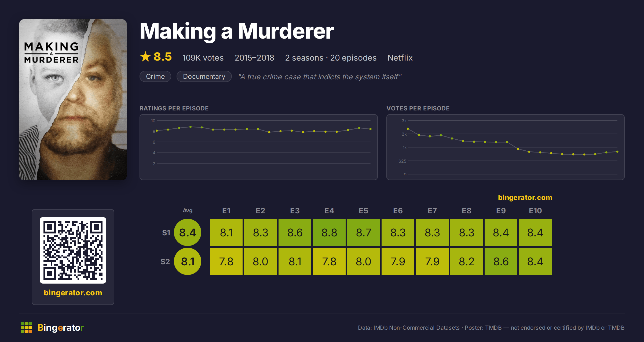Select S1 E5 tile rated 8.7
This screenshot has height=342, width=644.
tap(364, 232)
